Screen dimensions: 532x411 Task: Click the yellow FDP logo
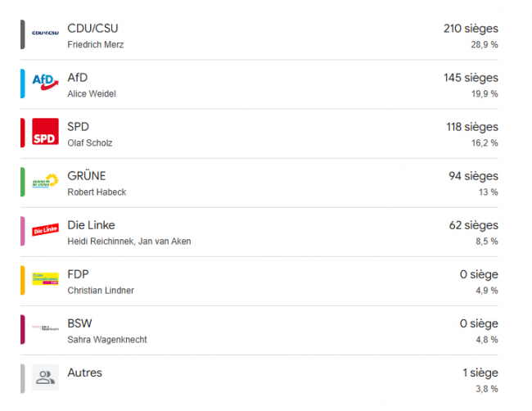tap(45, 278)
